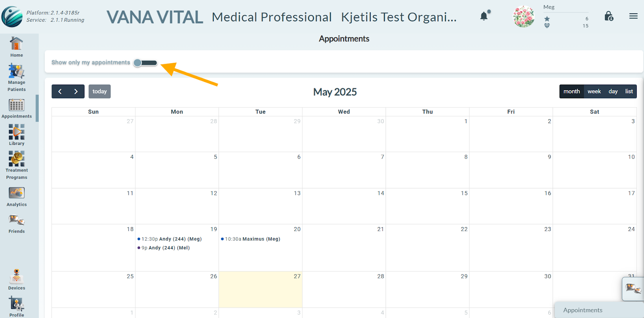Image resolution: width=644 pixels, height=318 pixels.
Task: Open the Library sidebar icon
Action: (x=17, y=135)
